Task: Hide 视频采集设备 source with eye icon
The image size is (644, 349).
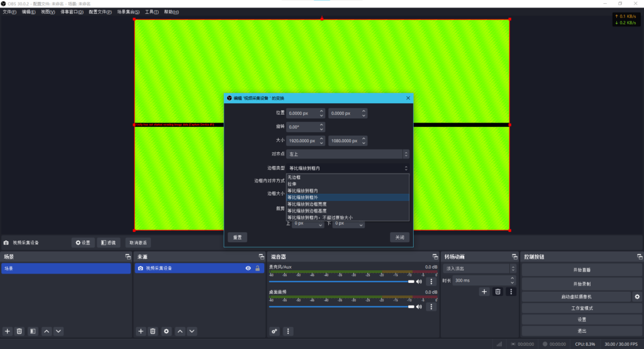Action: tap(248, 269)
